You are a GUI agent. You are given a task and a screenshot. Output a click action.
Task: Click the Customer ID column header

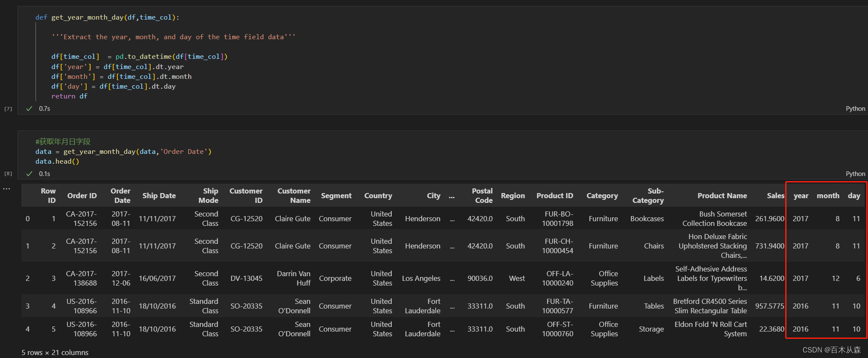pos(246,196)
